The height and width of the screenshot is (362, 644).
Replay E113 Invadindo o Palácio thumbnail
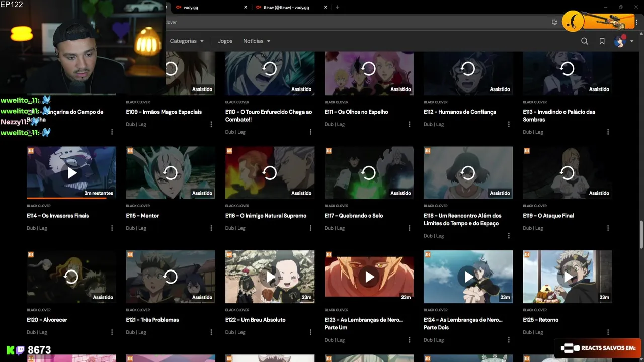click(567, 69)
